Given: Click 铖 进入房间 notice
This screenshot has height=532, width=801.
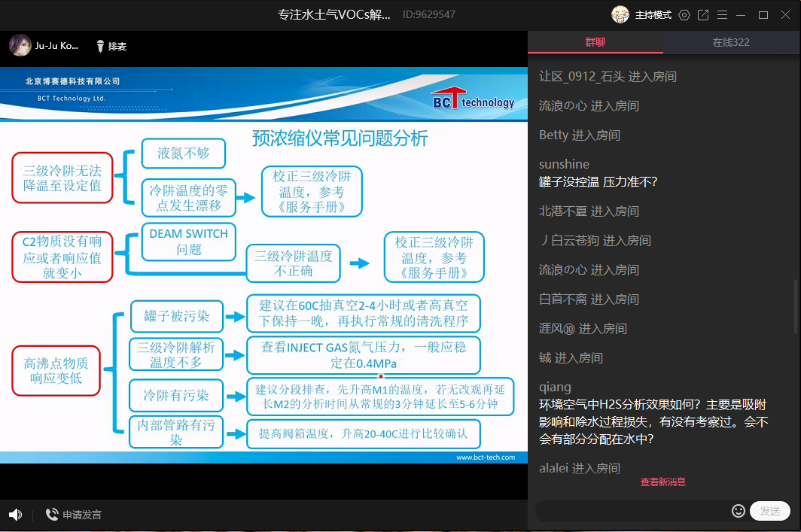Looking at the screenshot, I should [571, 358].
